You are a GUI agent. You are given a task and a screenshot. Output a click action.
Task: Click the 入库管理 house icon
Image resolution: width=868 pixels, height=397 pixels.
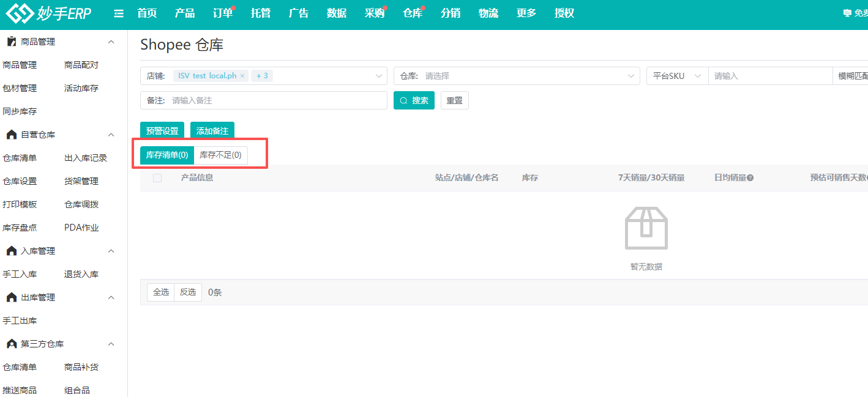pos(11,251)
